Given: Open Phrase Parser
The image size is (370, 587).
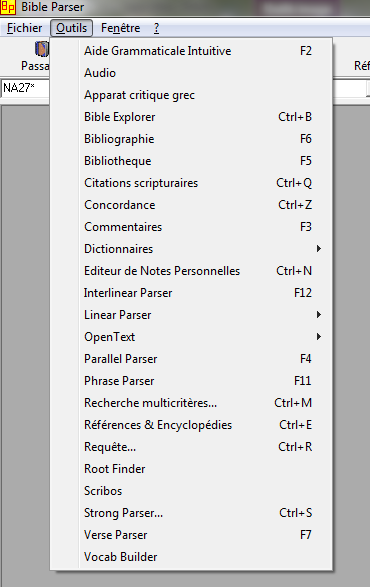Looking at the screenshot, I should 191,381.
